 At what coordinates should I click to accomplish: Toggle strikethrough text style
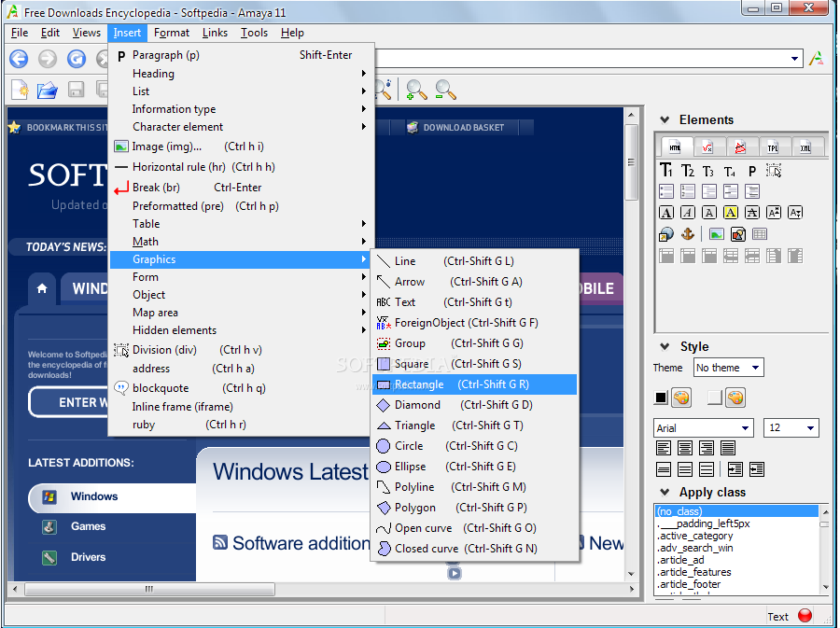751,213
